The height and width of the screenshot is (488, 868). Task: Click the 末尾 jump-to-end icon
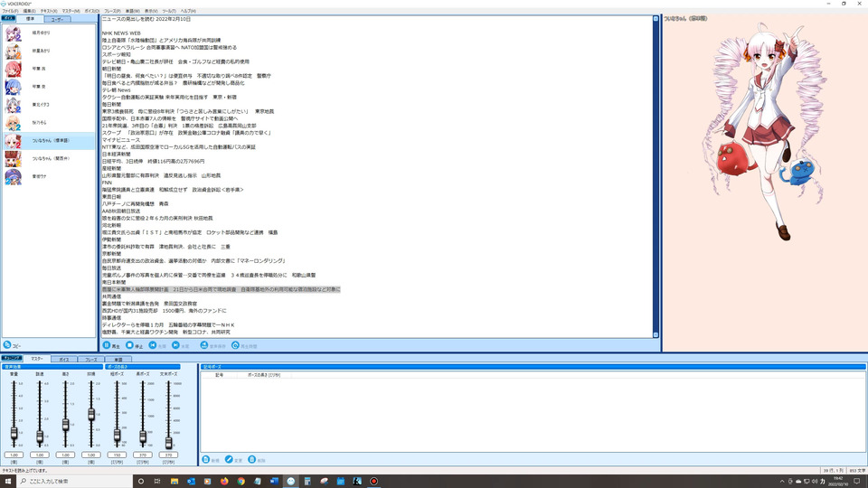coord(175,345)
